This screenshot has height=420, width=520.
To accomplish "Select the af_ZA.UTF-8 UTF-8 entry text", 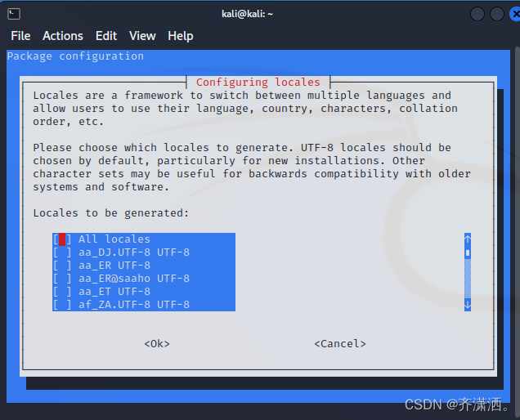I will (134, 305).
